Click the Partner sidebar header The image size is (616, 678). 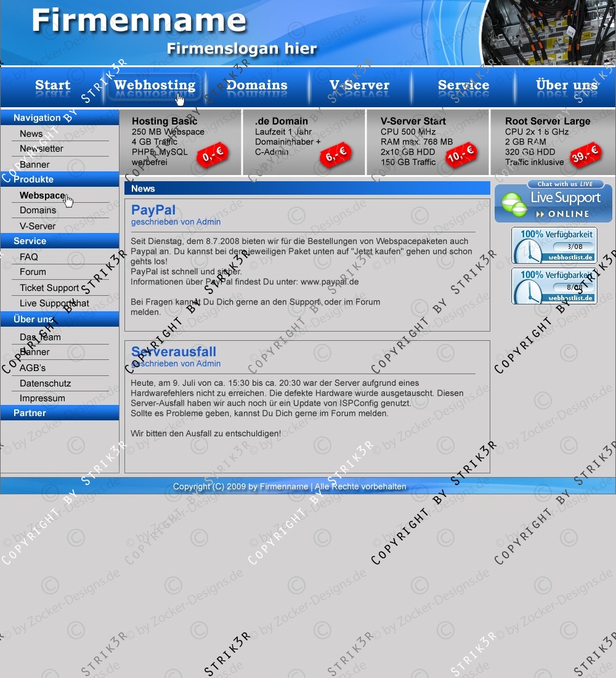point(60,413)
